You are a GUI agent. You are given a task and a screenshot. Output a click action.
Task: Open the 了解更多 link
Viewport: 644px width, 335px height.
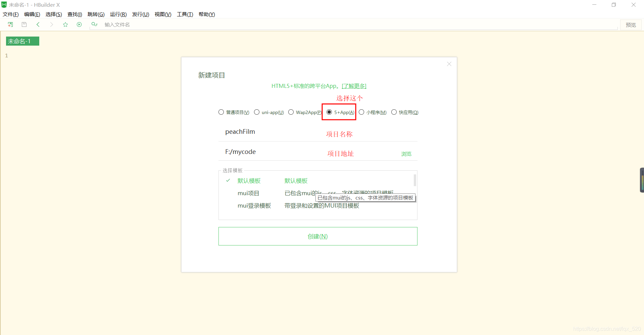[x=354, y=86]
